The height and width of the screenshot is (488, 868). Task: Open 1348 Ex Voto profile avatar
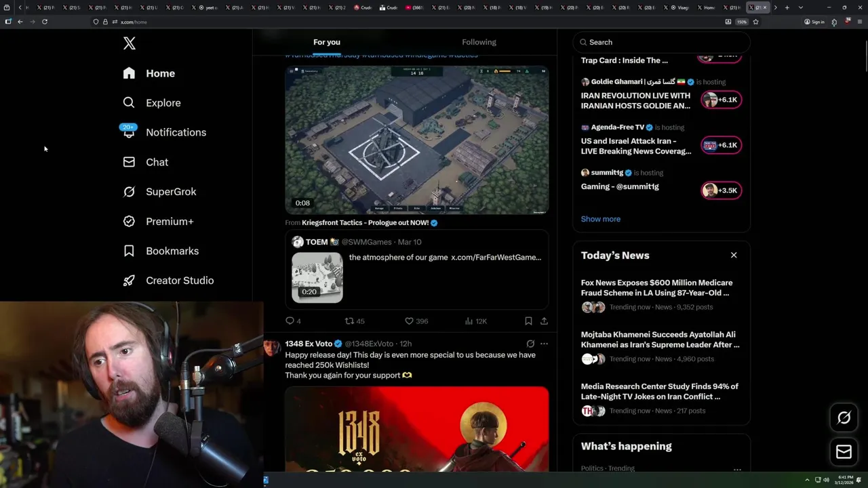pyautogui.click(x=272, y=347)
